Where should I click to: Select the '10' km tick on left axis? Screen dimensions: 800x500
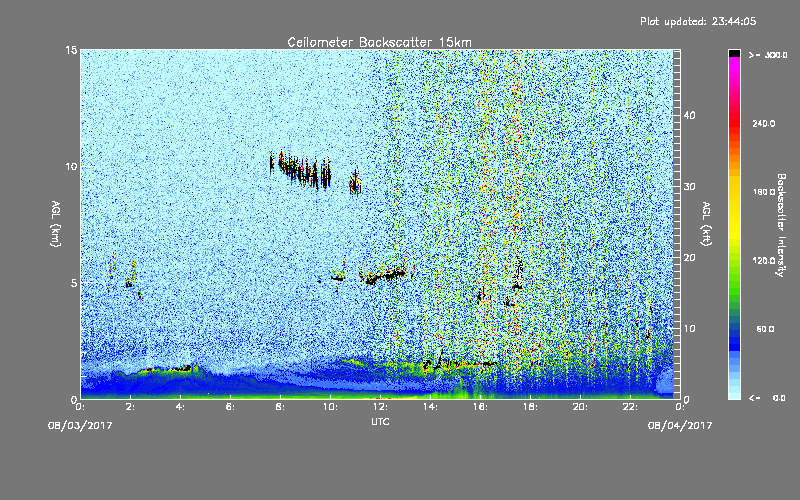click(71, 167)
